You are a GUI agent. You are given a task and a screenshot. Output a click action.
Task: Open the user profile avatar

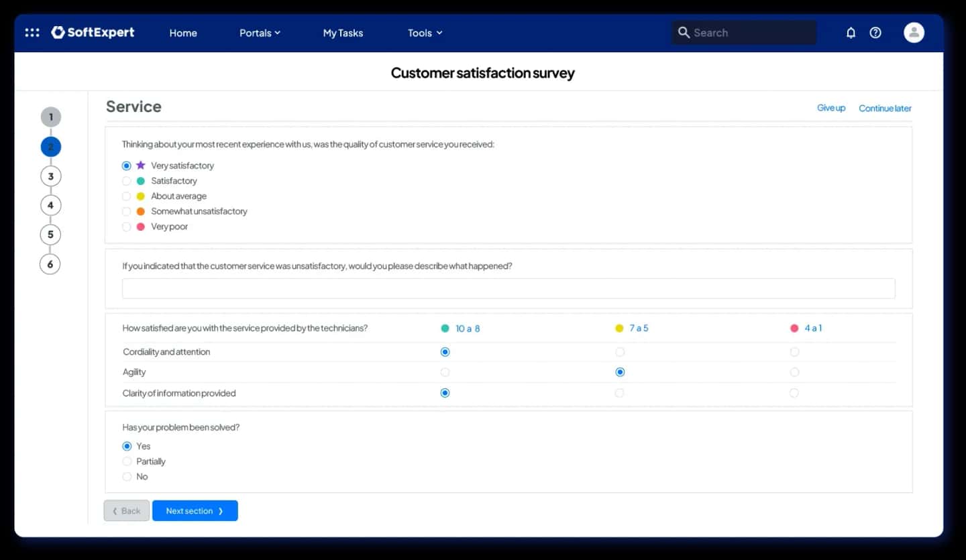pos(914,32)
